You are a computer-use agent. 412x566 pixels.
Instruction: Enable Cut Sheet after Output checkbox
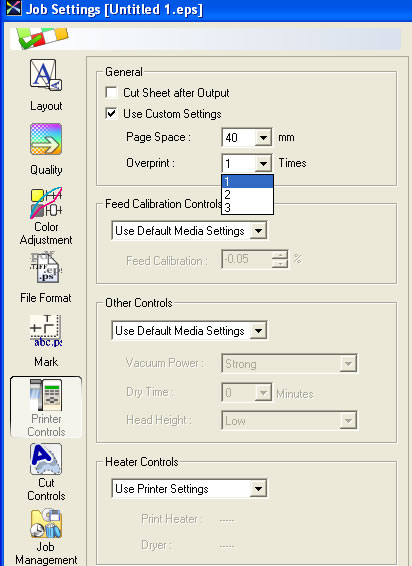111,93
